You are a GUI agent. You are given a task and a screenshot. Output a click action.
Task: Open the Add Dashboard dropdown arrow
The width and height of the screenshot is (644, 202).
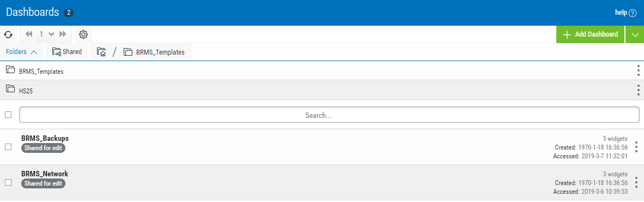[x=635, y=34]
